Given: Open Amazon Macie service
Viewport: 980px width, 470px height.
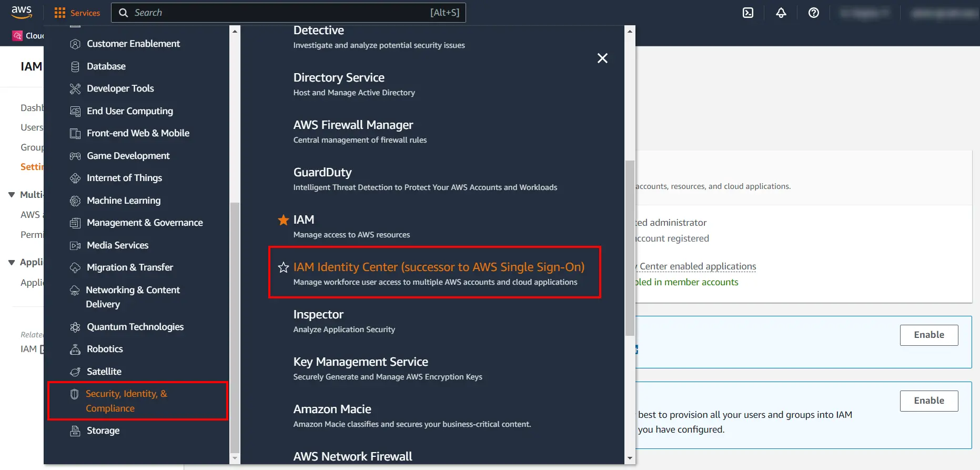Looking at the screenshot, I should pyautogui.click(x=332, y=409).
